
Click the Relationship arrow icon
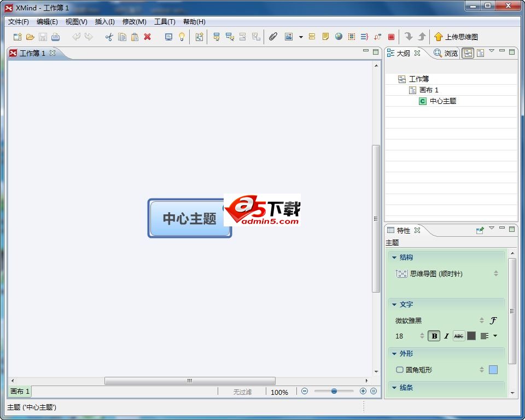pos(378,37)
